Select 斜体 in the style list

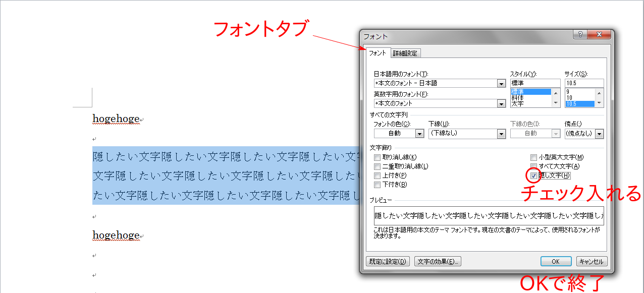coord(518,98)
